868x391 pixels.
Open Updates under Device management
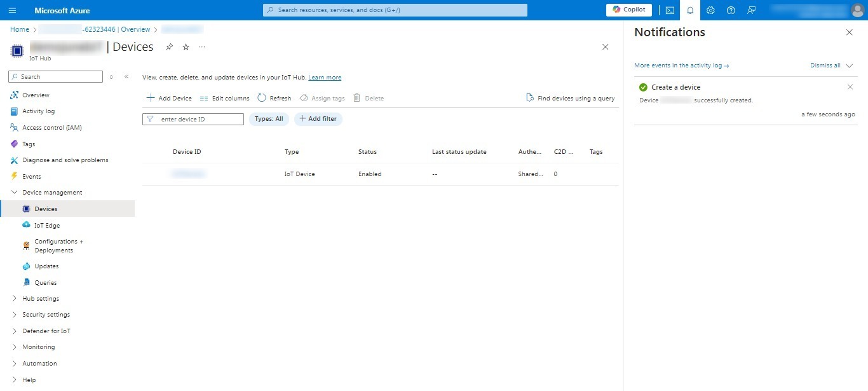click(46, 266)
